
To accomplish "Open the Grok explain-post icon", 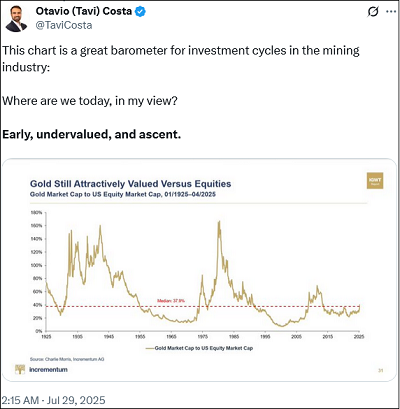I will click(x=373, y=12).
